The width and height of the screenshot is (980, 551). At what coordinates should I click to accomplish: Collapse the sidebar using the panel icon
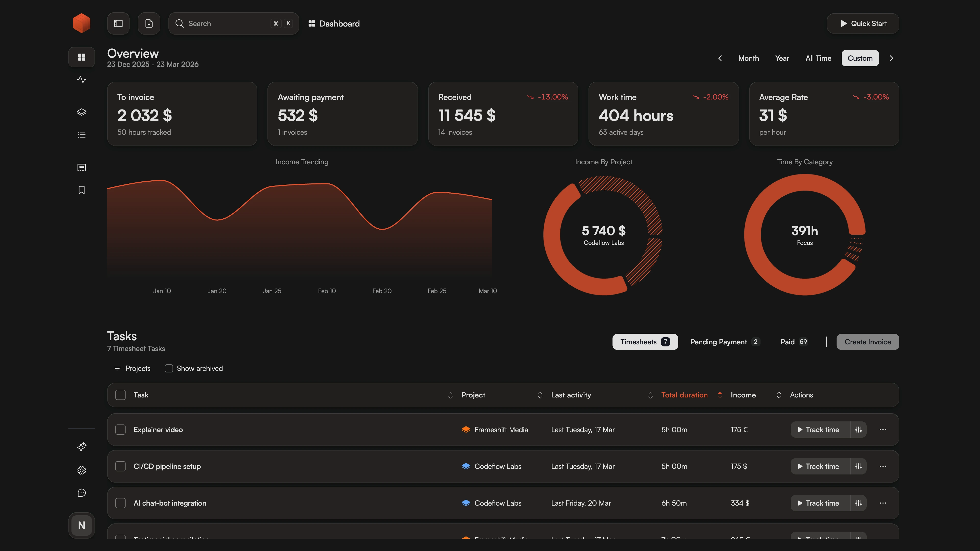[118, 23]
